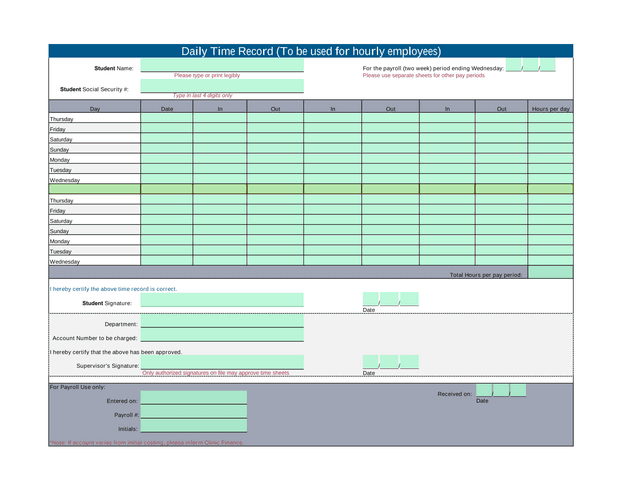Select the Student Social Security # field
The image size is (640, 494).
tap(222, 86)
